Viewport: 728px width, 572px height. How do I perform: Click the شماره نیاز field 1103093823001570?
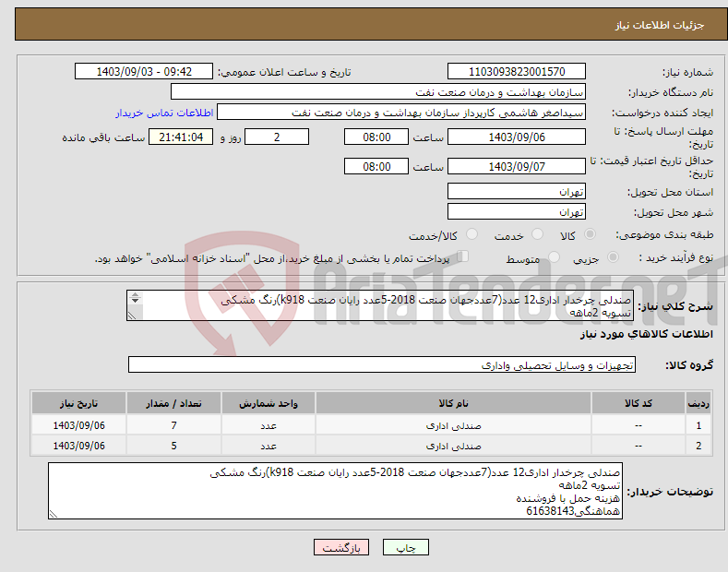tap(517, 72)
